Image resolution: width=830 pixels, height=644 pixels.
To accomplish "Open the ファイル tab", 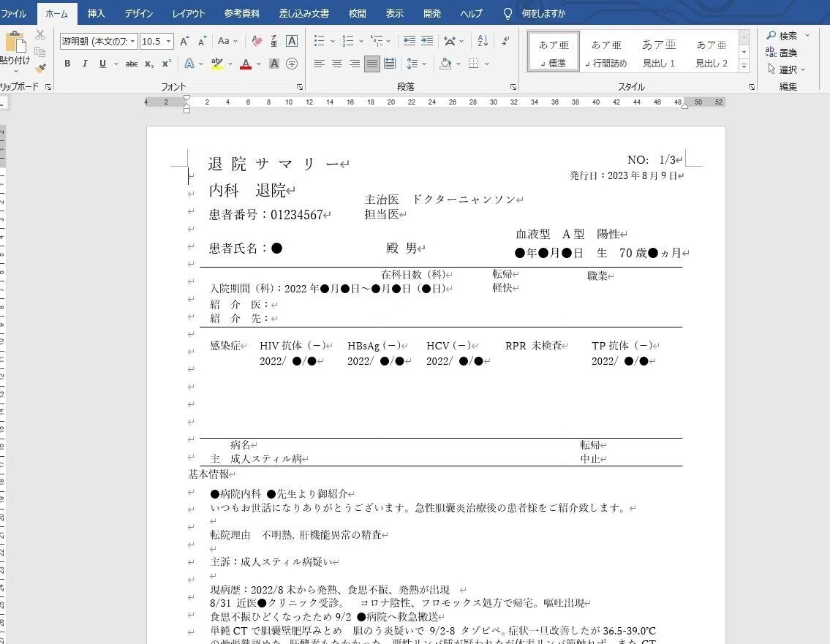I will point(13,14).
